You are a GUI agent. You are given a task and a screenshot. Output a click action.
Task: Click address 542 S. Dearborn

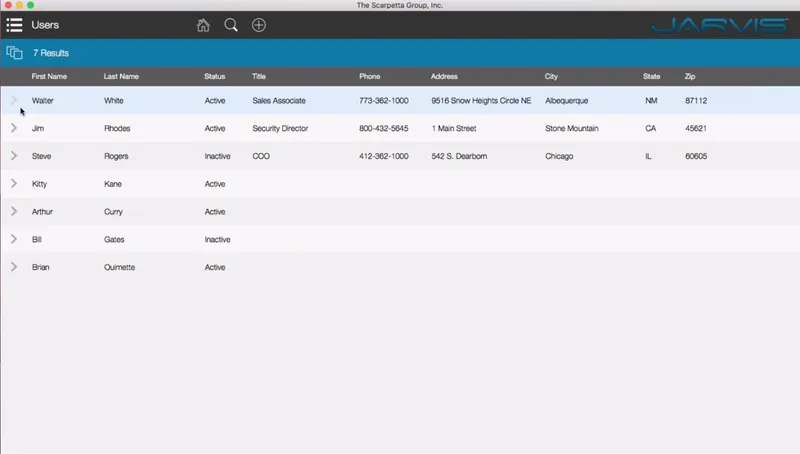tap(459, 156)
